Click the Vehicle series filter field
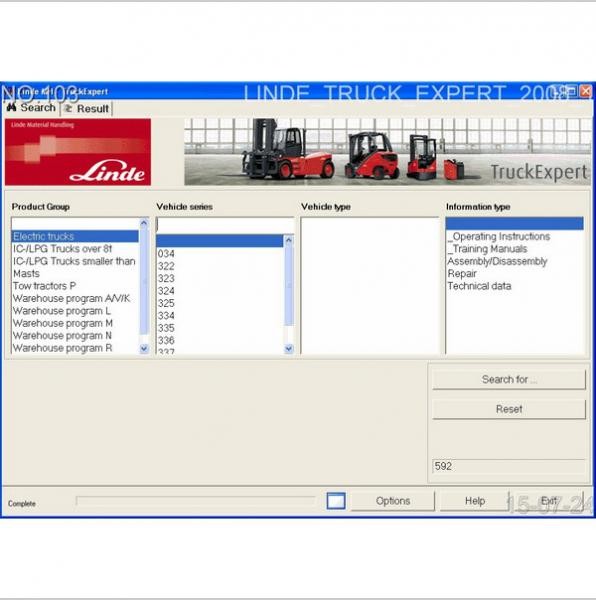Image resolution: width=596 pixels, height=600 pixels. (225, 225)
